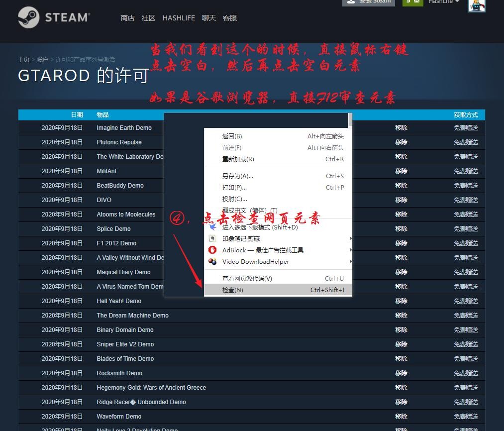Click 移除 next to Imagine Earth Demo
Image resolution: width=504 pixels, height=431 pixels.
point(401,127)
